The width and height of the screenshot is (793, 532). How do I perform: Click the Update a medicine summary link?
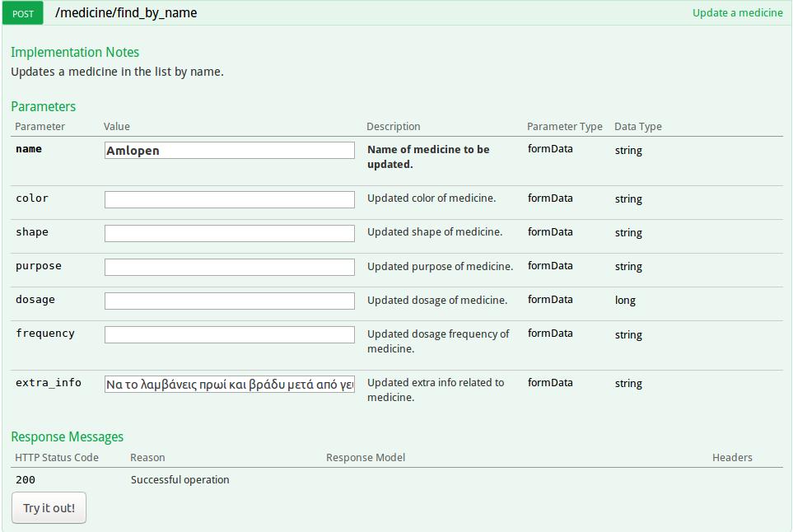[x=737, y=12]
